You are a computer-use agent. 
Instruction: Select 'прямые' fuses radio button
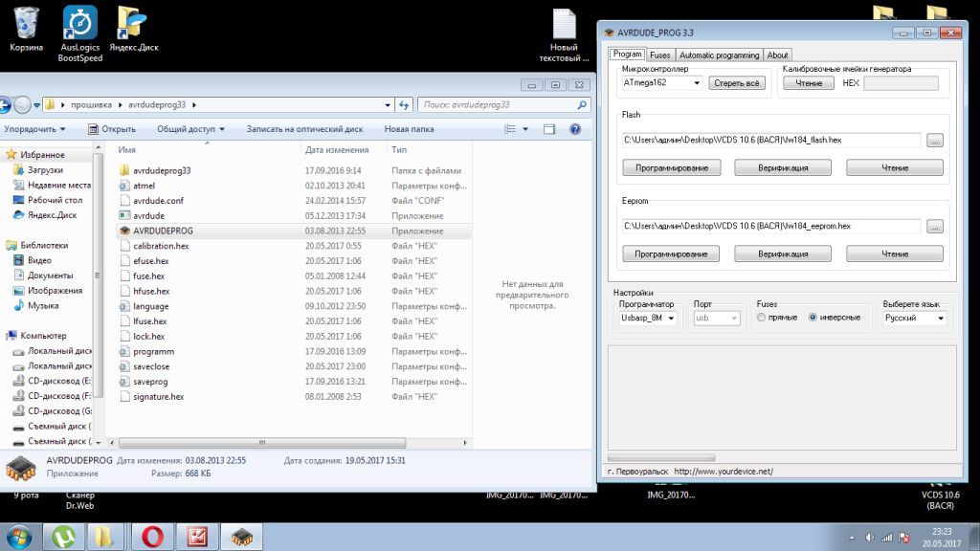click(761, 318)
